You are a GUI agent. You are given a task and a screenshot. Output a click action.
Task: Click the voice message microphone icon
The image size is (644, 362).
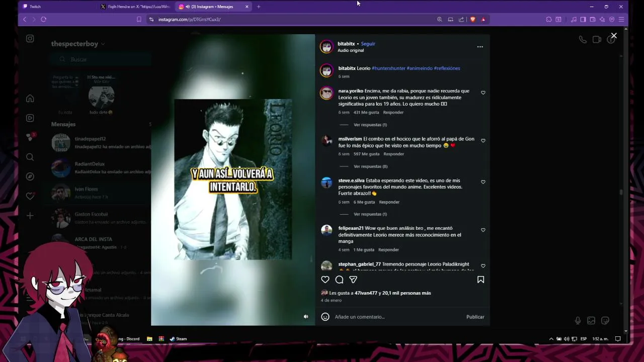(578, 320)
